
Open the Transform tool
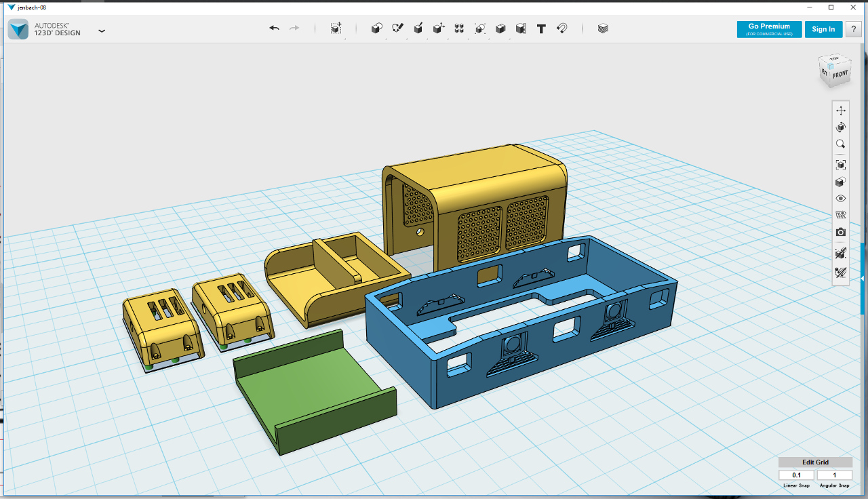point(336,28)
